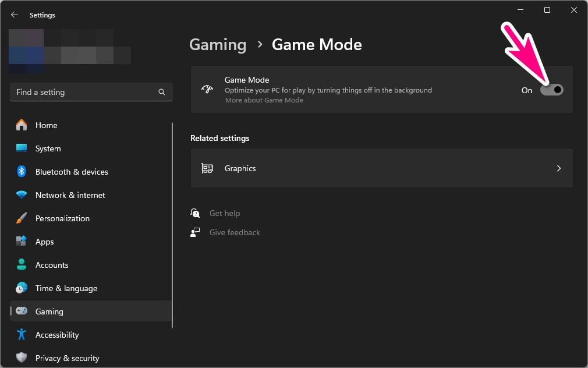Click the Gaming breadcrumb heading

pyautogui.click(x=218, y=45)
